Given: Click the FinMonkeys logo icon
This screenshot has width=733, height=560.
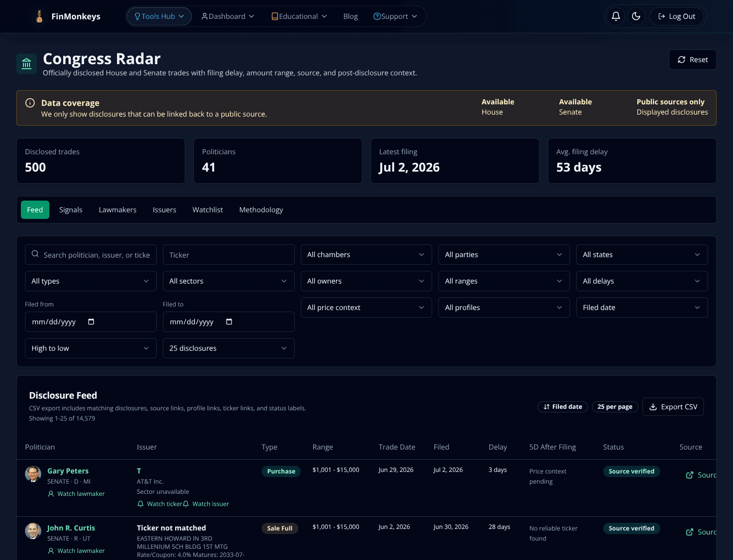Looking at the screenshot, I should [x=39, y=16].
